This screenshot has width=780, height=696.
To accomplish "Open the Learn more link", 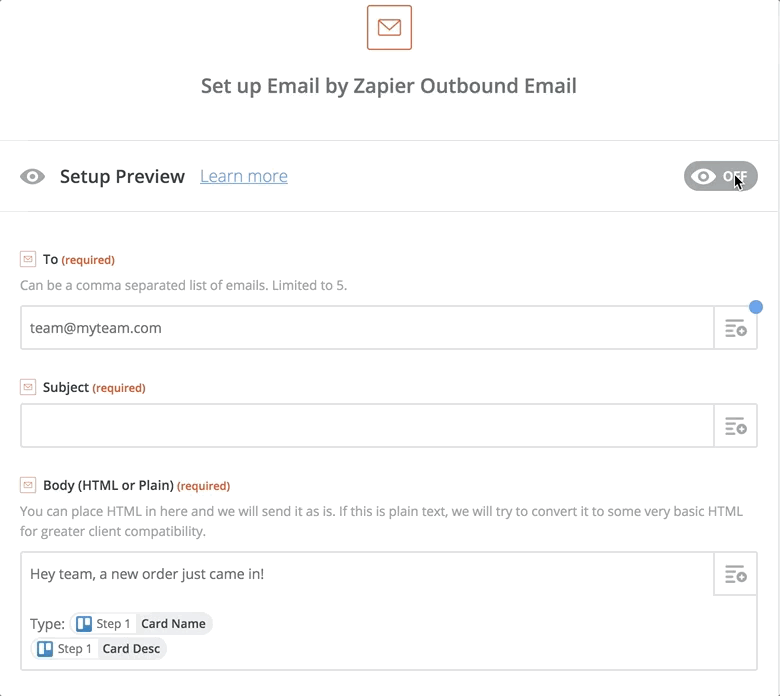I will [244, 176].
